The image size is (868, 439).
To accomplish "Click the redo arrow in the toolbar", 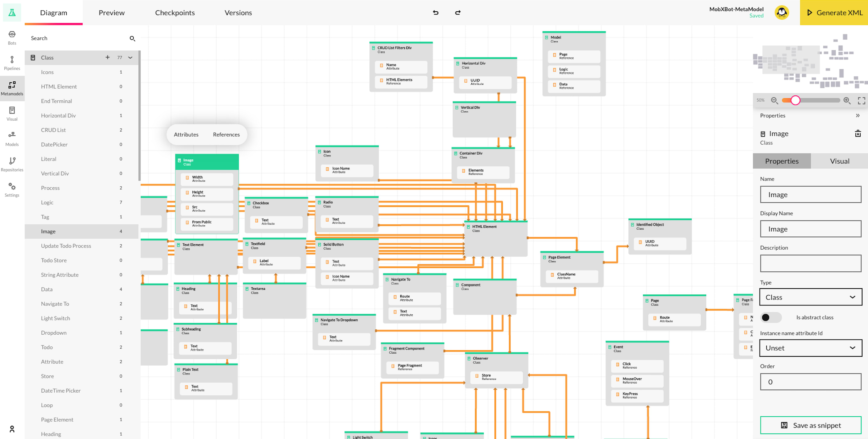I will point(458,13).
